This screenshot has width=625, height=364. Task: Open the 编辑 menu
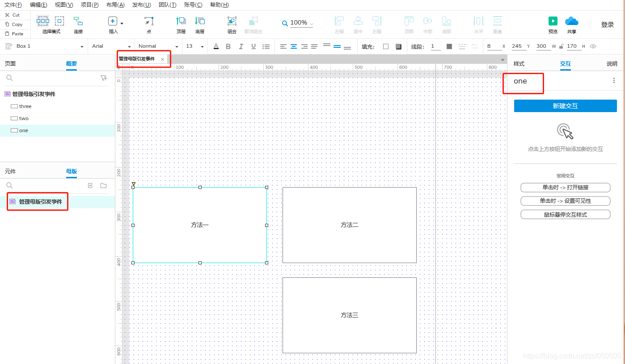pyautogui.click(x=38, y=5)
